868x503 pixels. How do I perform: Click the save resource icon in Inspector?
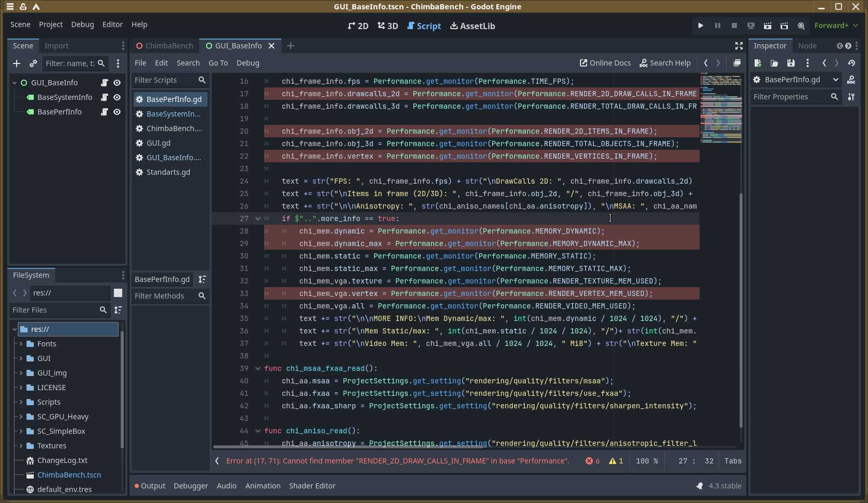coord(791,63)
